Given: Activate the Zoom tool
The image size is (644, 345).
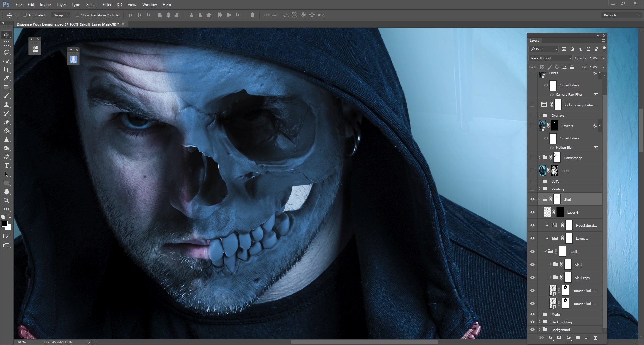Looking at the screenshot, I should [6, 200].
